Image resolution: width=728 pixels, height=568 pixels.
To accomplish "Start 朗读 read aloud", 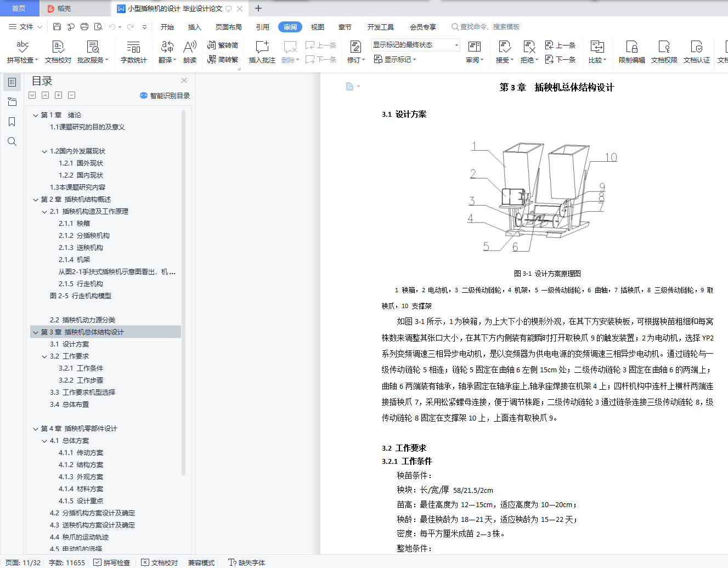I will (190, 52).
